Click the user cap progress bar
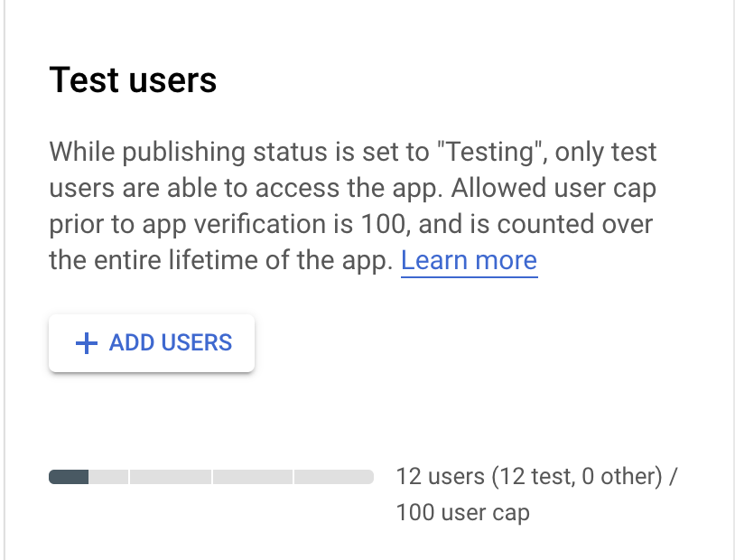The image size is (735, 560). pyautogui.click(x=211, y=476)
